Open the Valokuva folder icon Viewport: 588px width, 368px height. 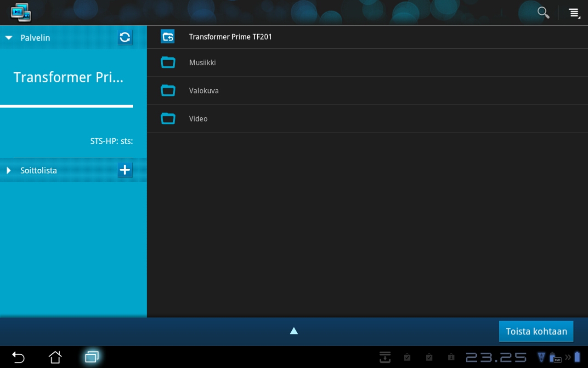[168, 91]
